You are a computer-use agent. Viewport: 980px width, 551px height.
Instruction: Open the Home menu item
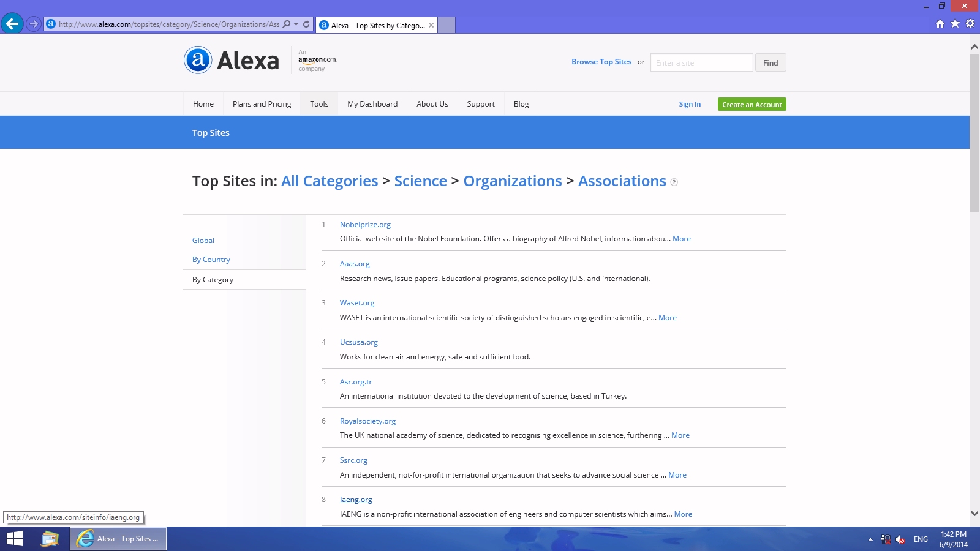[203, 104]
